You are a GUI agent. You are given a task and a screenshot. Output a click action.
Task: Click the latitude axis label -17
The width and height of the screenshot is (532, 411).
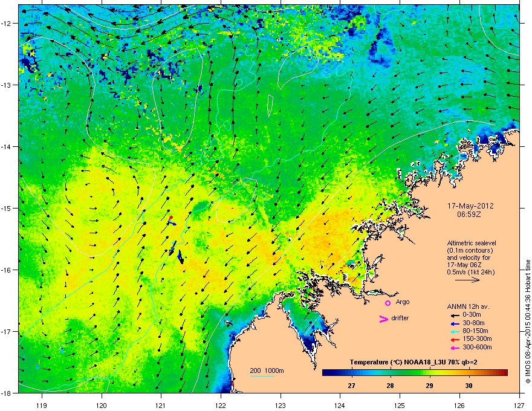coord(6,331)
